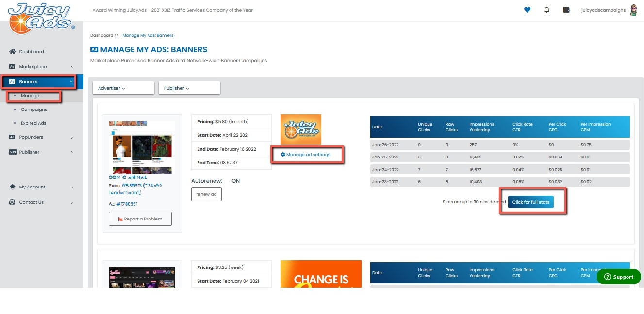Open the notifications bell

[547, 10]
